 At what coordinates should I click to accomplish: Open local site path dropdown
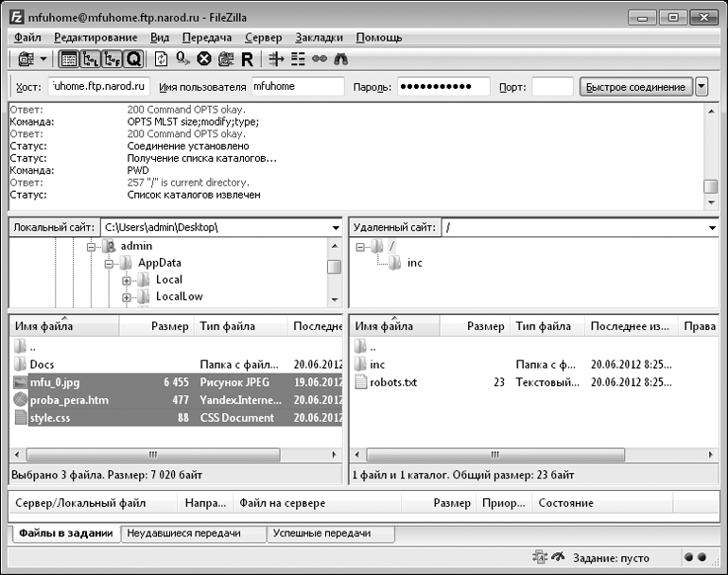tap(336, 228)
